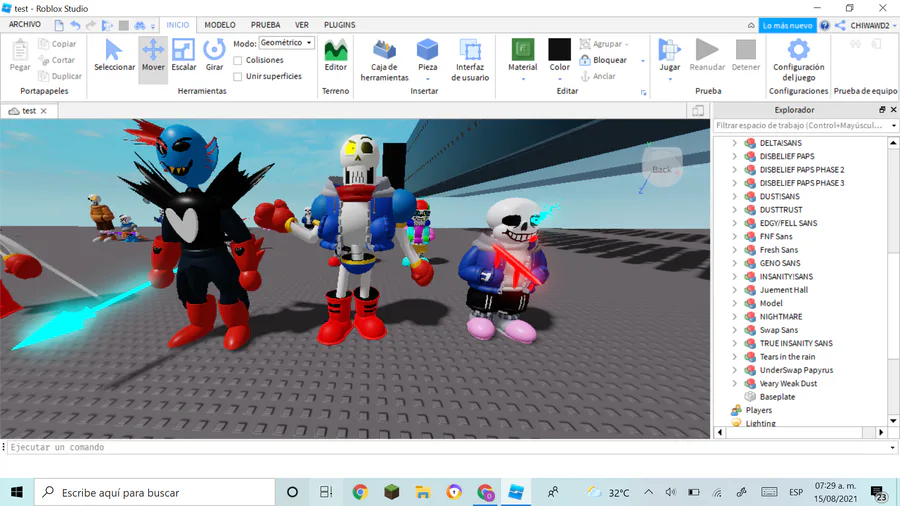Open Minecraft block icon in taskbar
This screenshot has width=900, height=506.
(391, 492)
